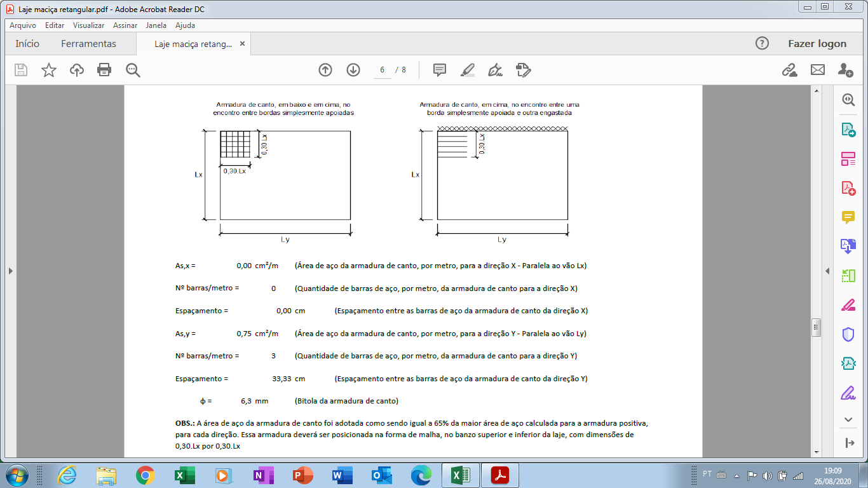Click vertical scrollbar up arrow
The width and height of the screenshot is (868, 488).
point(817,91)
